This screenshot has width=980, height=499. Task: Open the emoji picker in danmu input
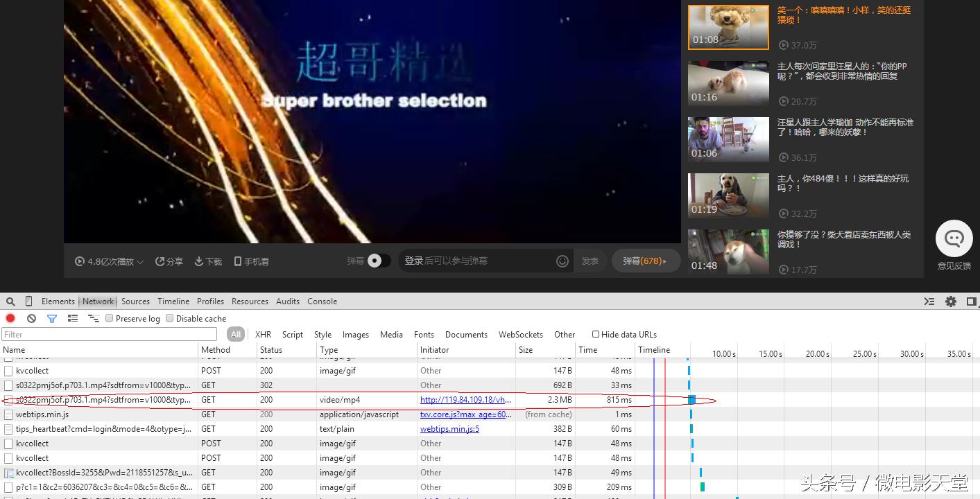point(562,261)
